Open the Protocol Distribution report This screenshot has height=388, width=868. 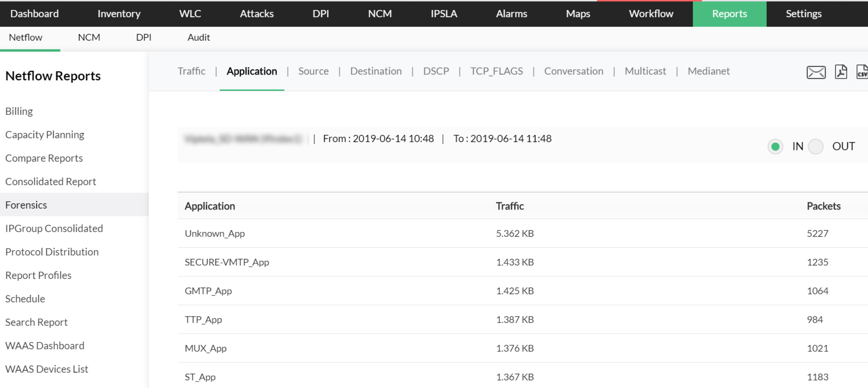52,252
